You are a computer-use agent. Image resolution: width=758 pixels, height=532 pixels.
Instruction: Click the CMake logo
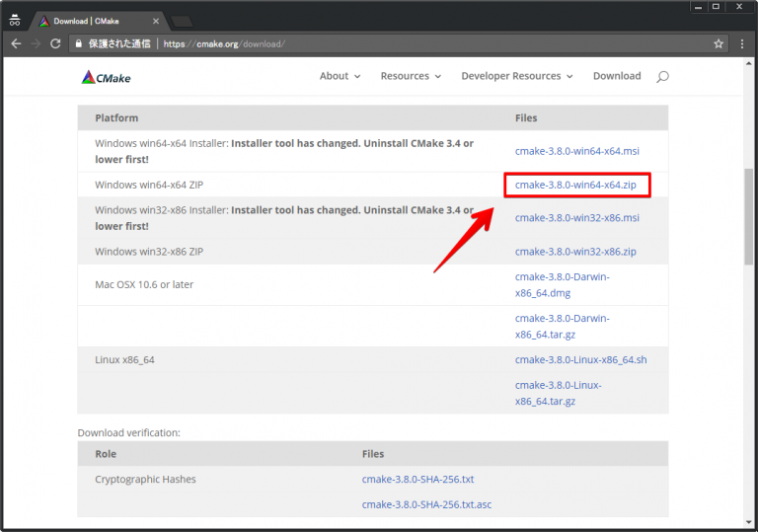106,77
